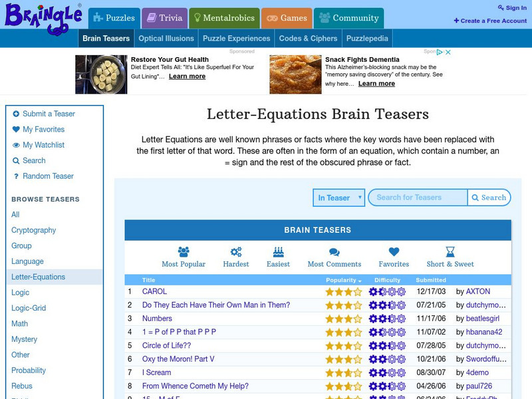Browse Math teasers category

pyautogui.click(x=20, y=324)
